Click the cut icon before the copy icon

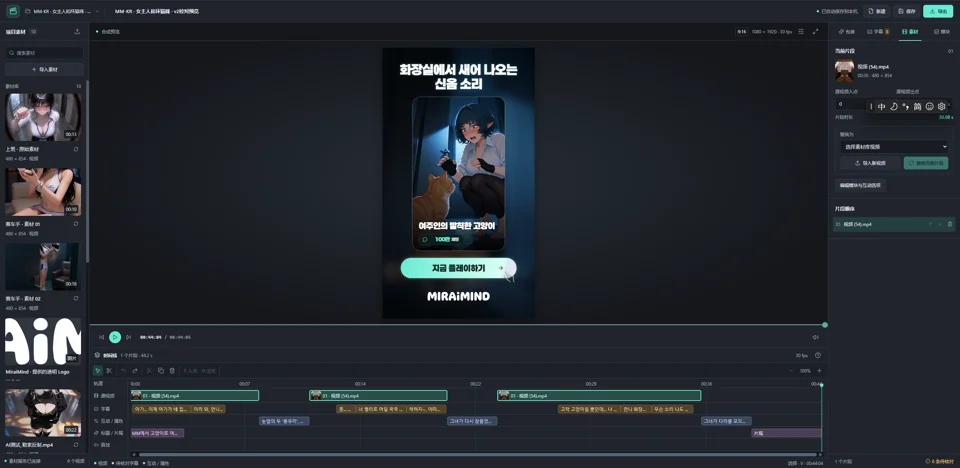pos(149,371)
